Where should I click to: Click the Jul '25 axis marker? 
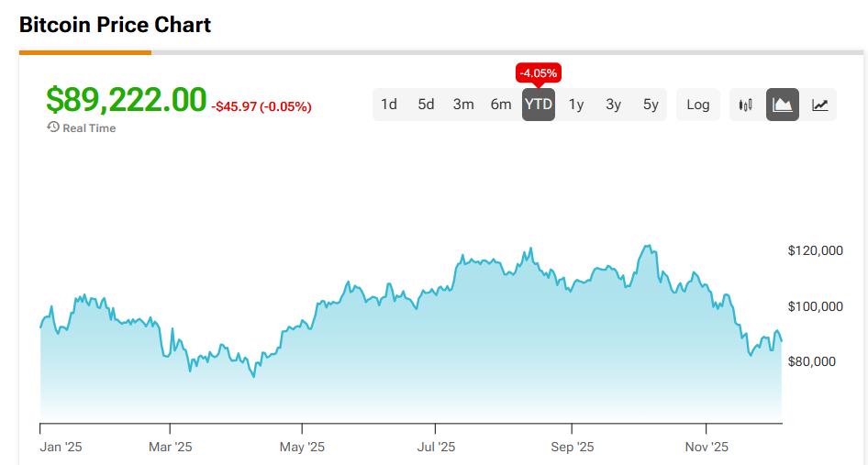pyautogui.click(x=437, y=448)
